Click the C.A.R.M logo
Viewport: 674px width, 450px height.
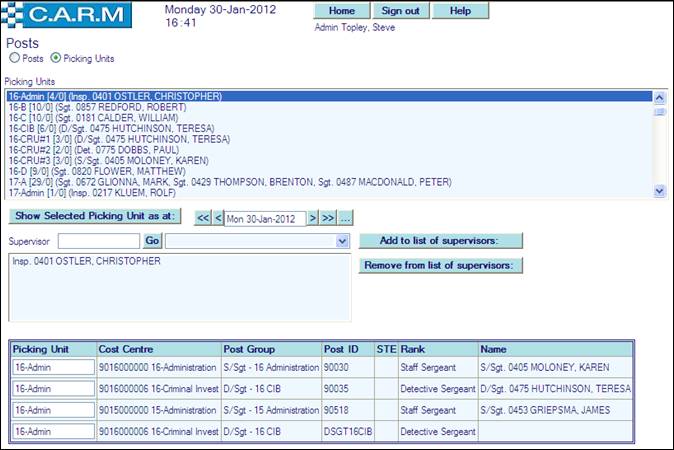pos(70,15)
